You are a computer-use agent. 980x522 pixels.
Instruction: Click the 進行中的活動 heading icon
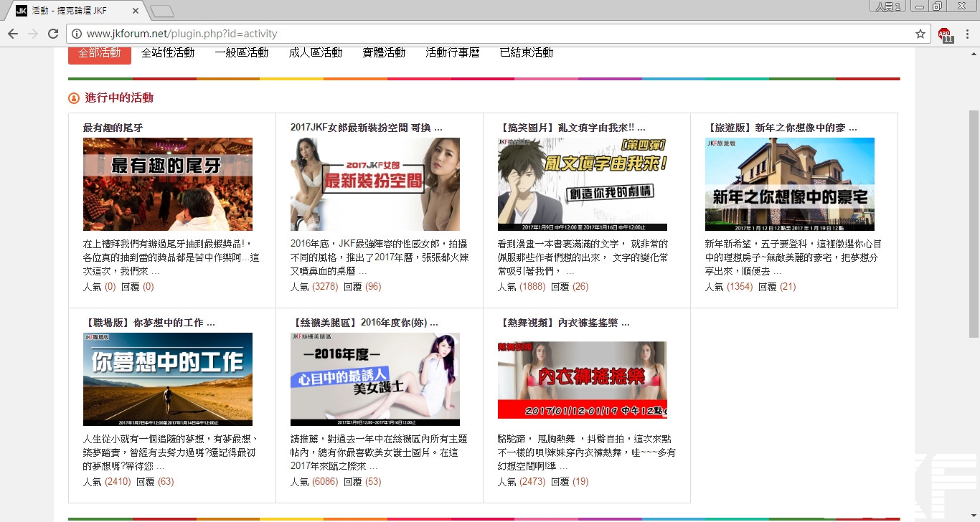pos(74,98)
